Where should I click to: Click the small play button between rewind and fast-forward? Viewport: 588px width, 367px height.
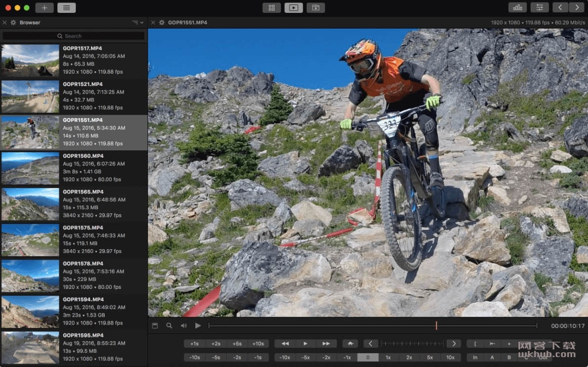305,343
